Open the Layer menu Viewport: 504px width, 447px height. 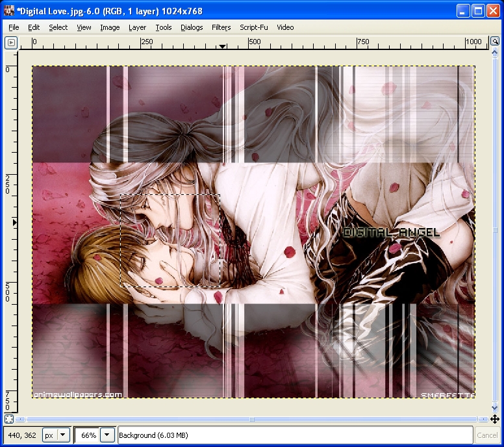(x=137, y=27)
